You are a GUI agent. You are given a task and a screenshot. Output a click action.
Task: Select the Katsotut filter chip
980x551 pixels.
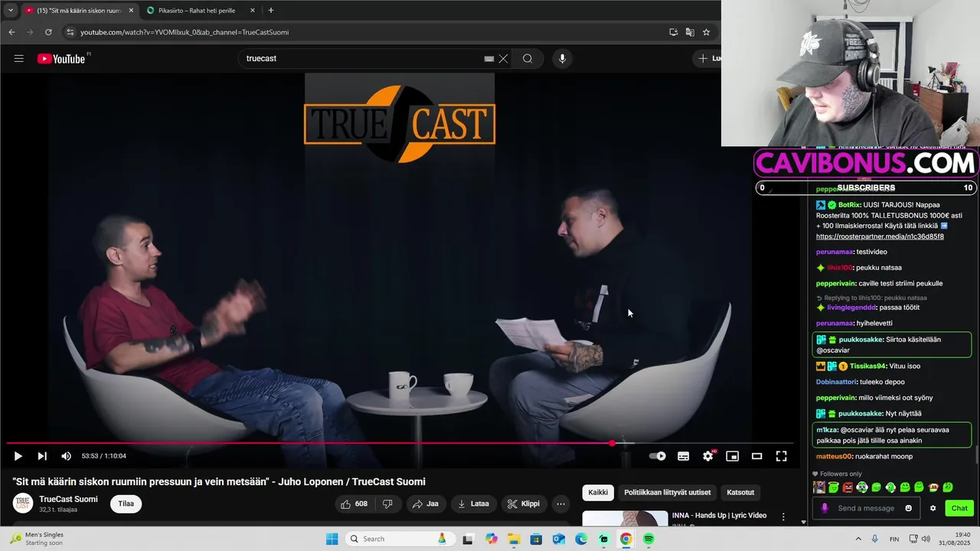(x=740, y=493)
